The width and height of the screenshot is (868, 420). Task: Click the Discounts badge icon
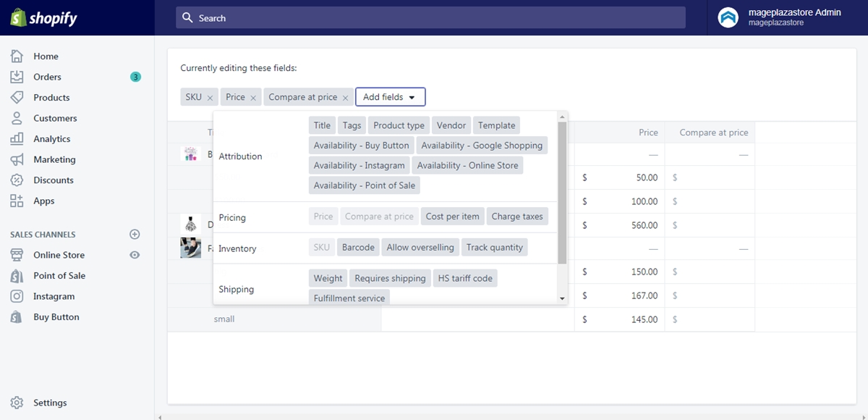pyautogui.click(x=17, y=180)
